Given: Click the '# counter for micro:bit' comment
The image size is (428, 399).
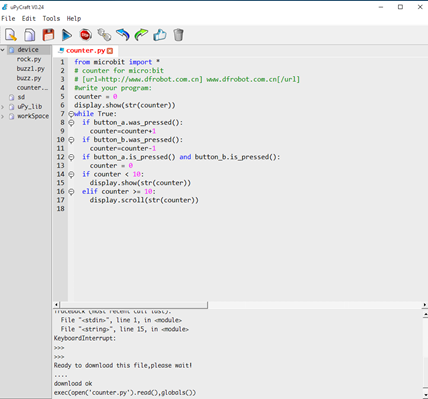Looking at the screenshot, I should pyautogui.click(x=119, y=71).
